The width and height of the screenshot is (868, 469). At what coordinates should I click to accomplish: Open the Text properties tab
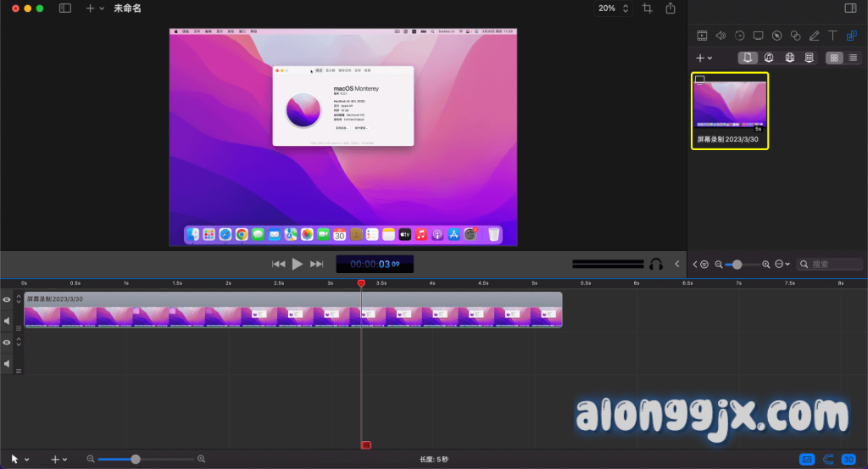832,36
